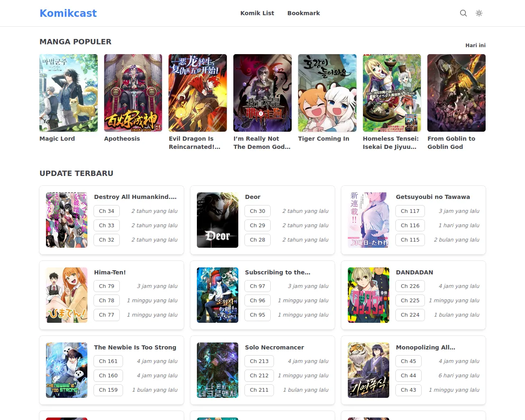
Task: Open Bookmark menu item
Action: coord(304,13)
